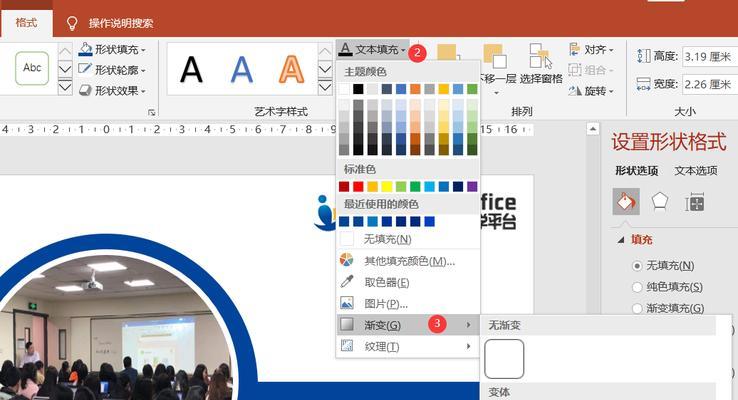Open the 形状填充 shape fill menu
738x400 pixels.
(x=112, y=49)
